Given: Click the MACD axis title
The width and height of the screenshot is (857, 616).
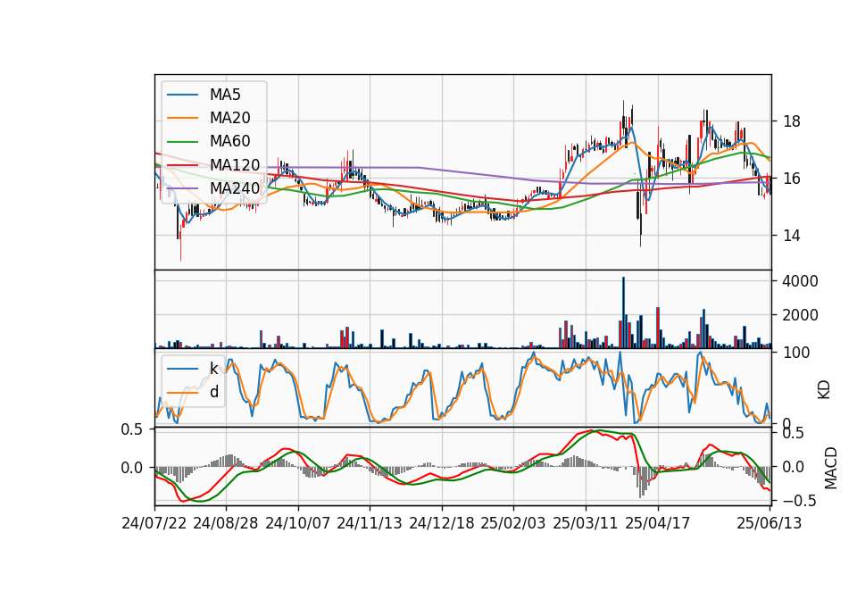Looking at the screenshot, I should 831,468.
